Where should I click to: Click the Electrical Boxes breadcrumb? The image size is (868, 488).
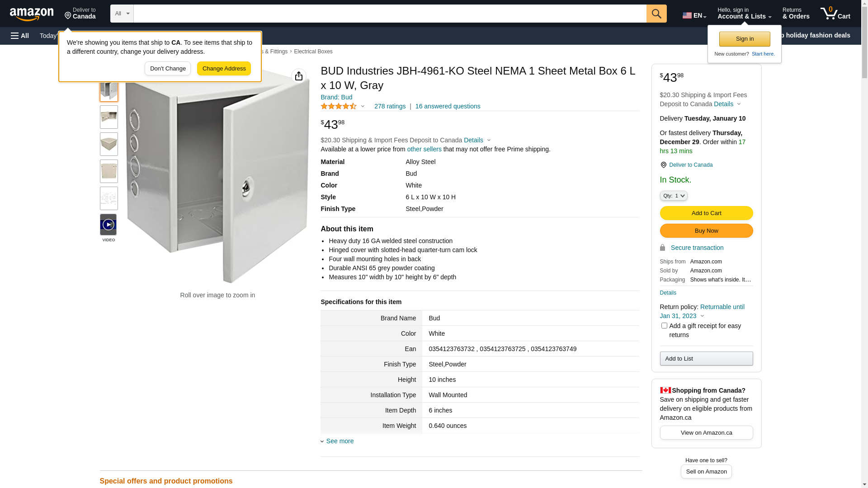313,52
